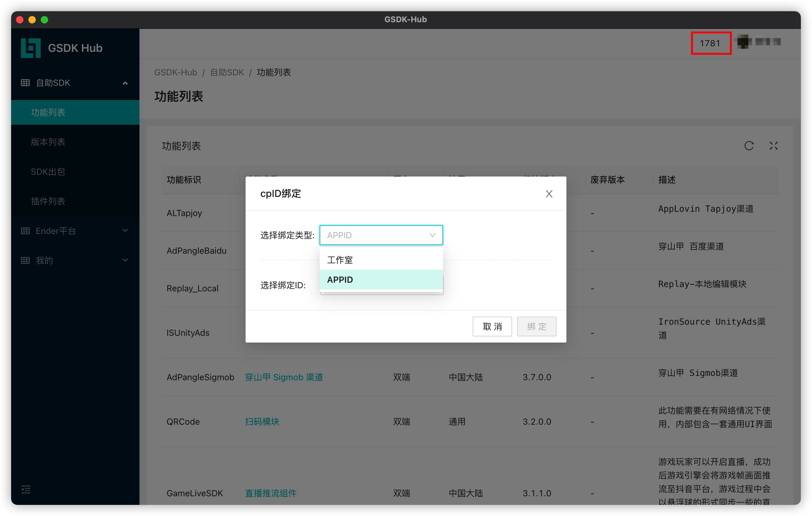The height and width of the screenshot is (516, 812).
Task: Expand the 我的 menu chevron
Action: (x=125, y=260)
